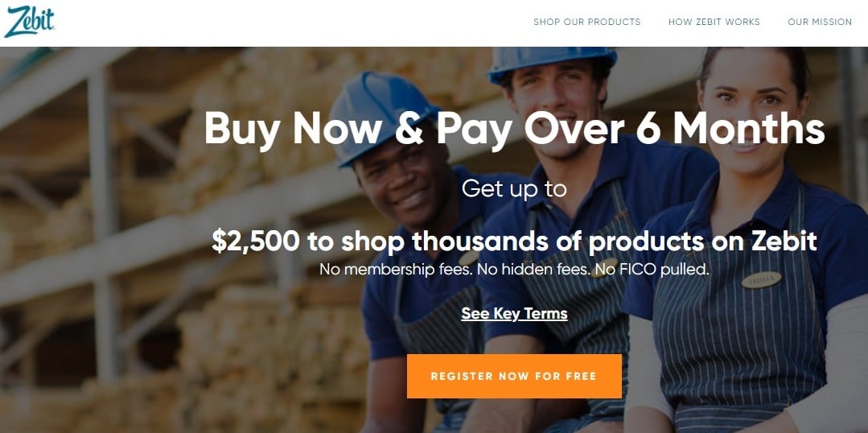Follow the See Key Terms link

[514, 313]
